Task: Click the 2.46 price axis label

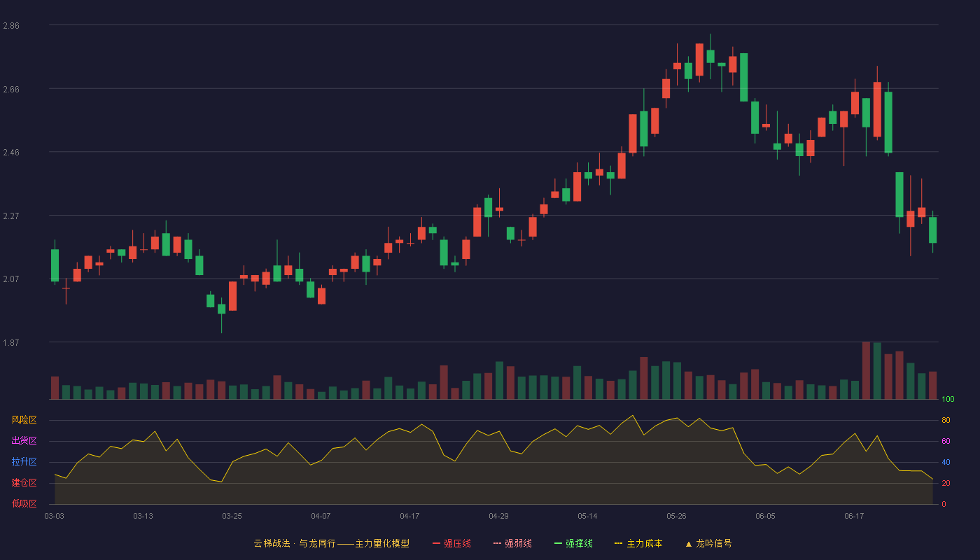Action: tap(11, 153)
